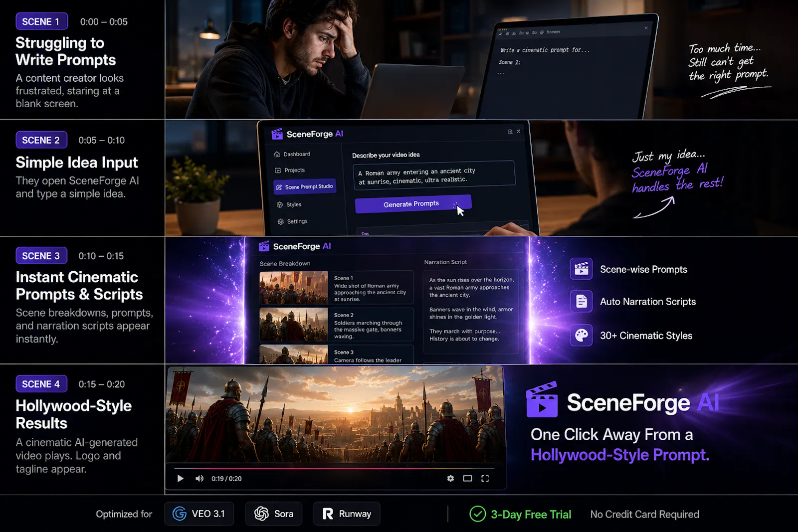Click the SCENE 2 label badge

tap(41, 140)
